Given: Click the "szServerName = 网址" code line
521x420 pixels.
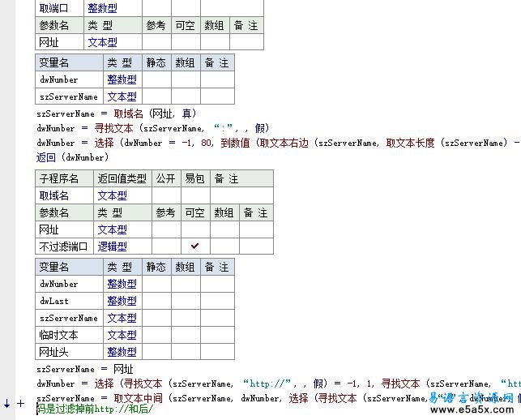Looking at the screenshot, I should tap(85, 369).
